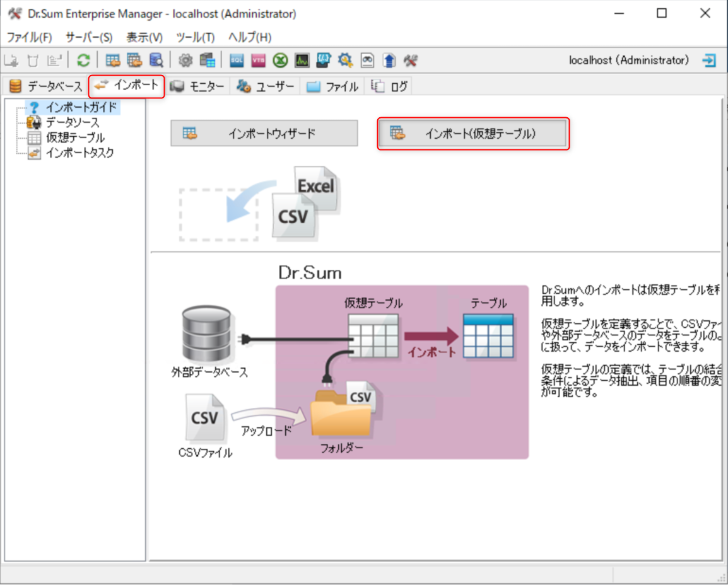Viewport: 728px width, 585px height.
Task: Click the logout icon beside localhost (Administrator)
Action: pos(710,61)
